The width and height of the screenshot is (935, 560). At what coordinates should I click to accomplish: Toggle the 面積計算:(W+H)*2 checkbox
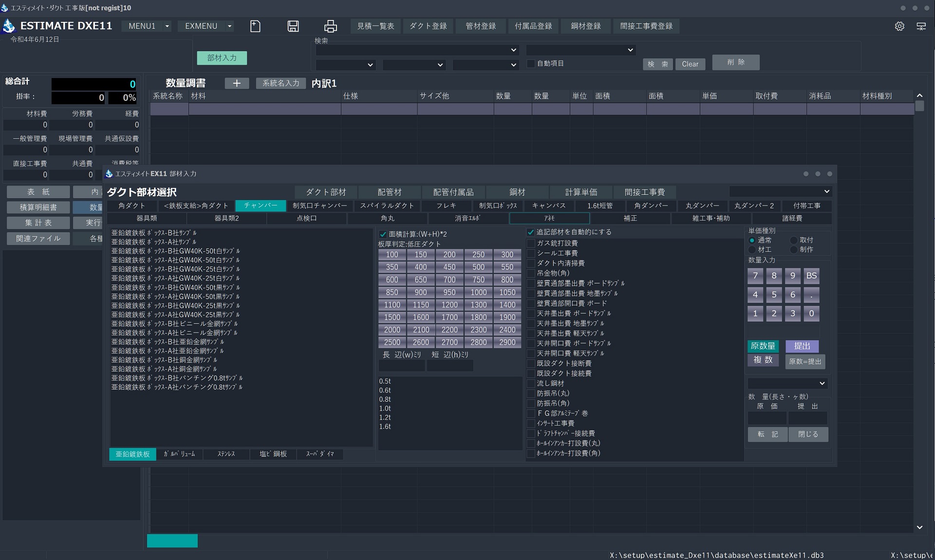tap(383, 234)
